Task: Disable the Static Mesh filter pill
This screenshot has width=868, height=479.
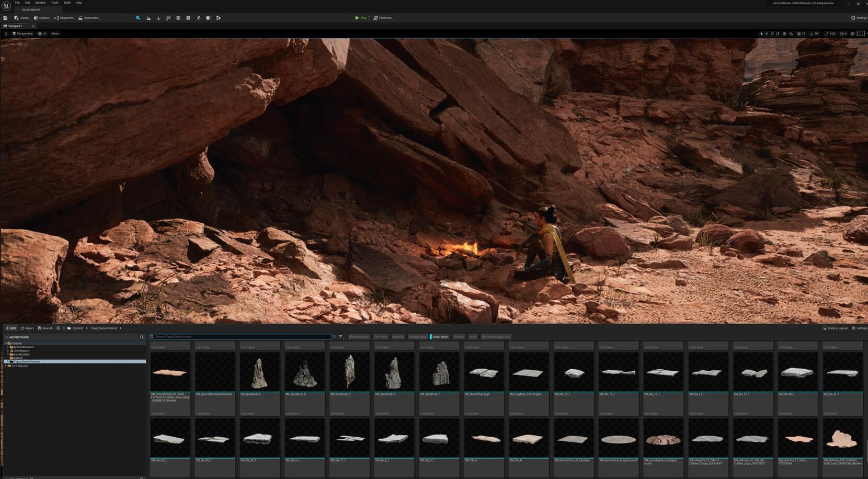Action: (439, 337)
